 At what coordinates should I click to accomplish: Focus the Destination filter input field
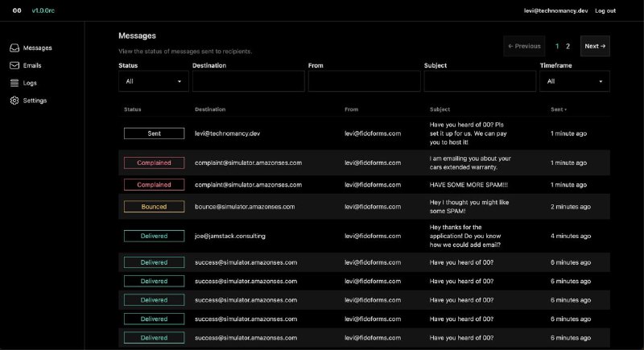pyautogui.click(x=248, y=81)
